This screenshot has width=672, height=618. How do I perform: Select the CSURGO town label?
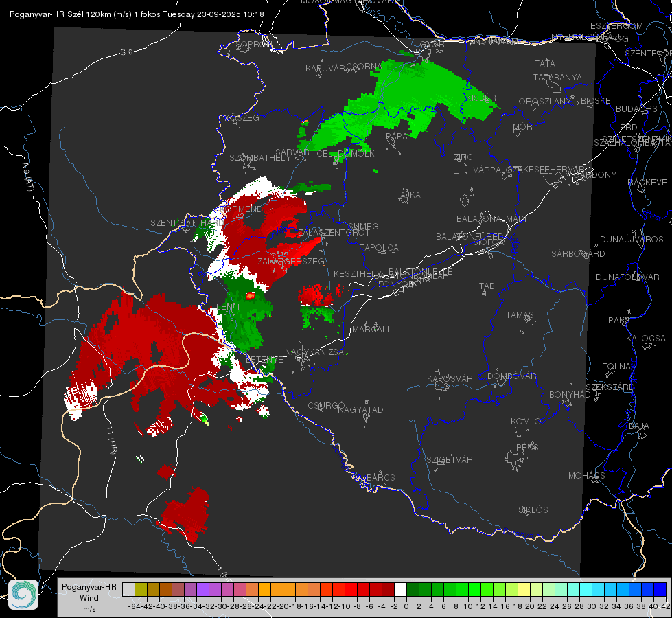tap(326, 406)
